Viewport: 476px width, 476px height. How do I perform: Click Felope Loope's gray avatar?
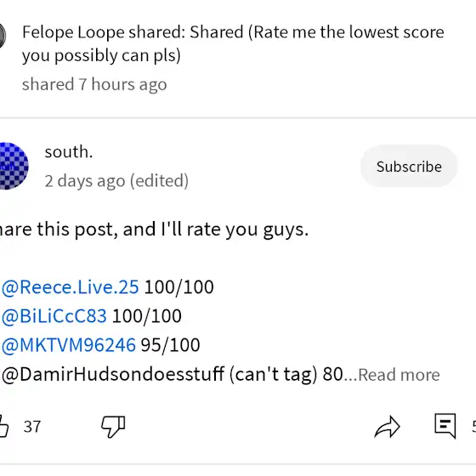(3, 36)
